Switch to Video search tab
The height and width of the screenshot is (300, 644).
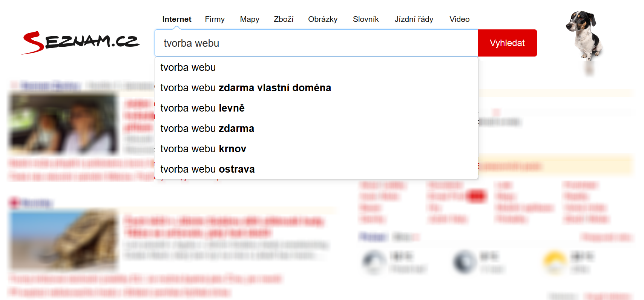pyautogui.click(x=459, y=19)
